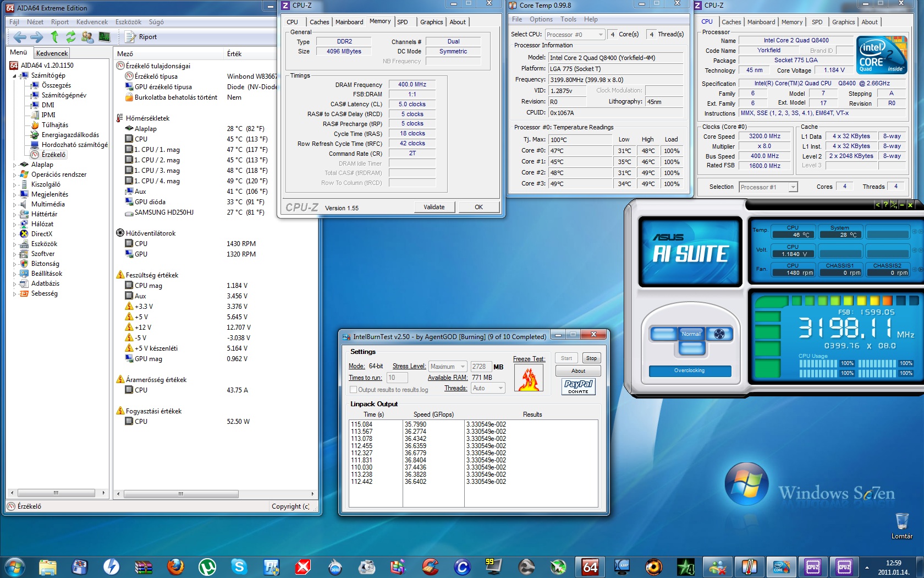
Task: Switch to Caches tab in right CPU-Z window
Action: point(731,22)
